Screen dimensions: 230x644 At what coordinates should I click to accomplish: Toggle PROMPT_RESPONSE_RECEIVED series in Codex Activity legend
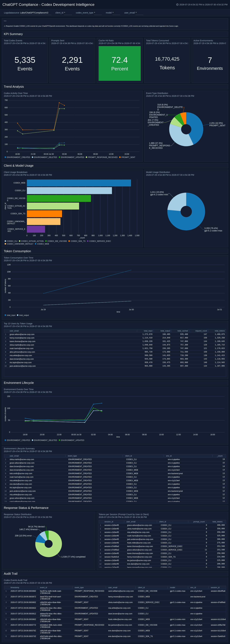click(x=102, y=157)
